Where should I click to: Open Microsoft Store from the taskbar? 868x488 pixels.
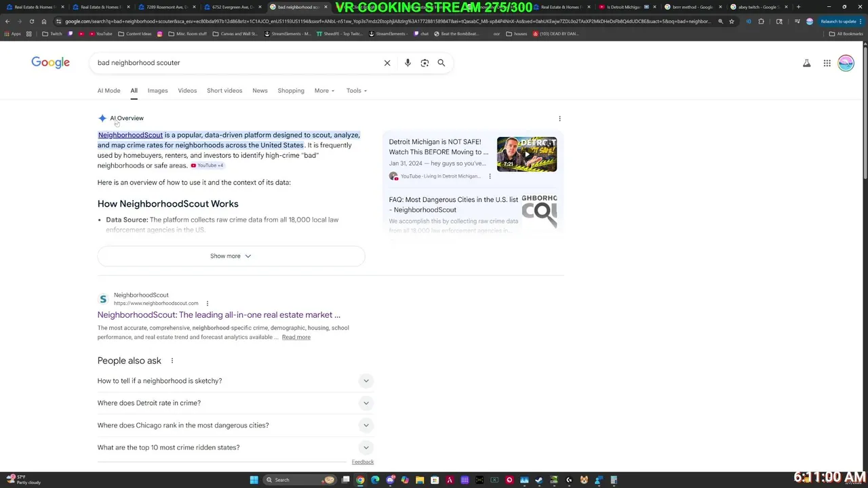pos(435,480)
